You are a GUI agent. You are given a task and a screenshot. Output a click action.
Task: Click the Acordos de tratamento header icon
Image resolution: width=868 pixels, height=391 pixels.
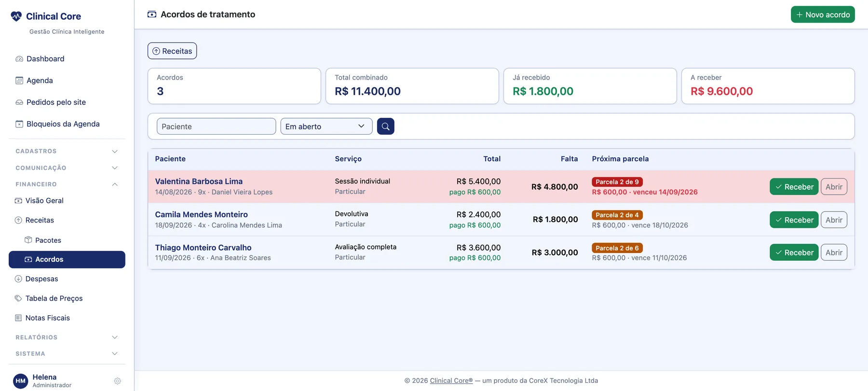(x=152, y=14)
